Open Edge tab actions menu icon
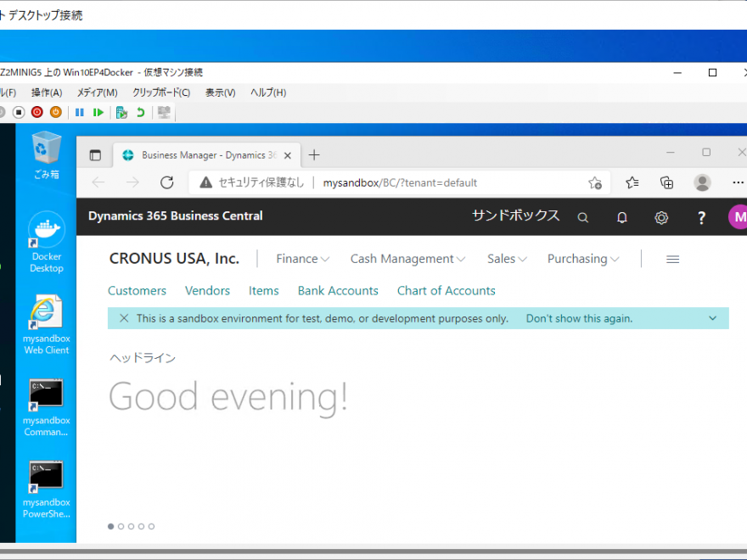 95,155
